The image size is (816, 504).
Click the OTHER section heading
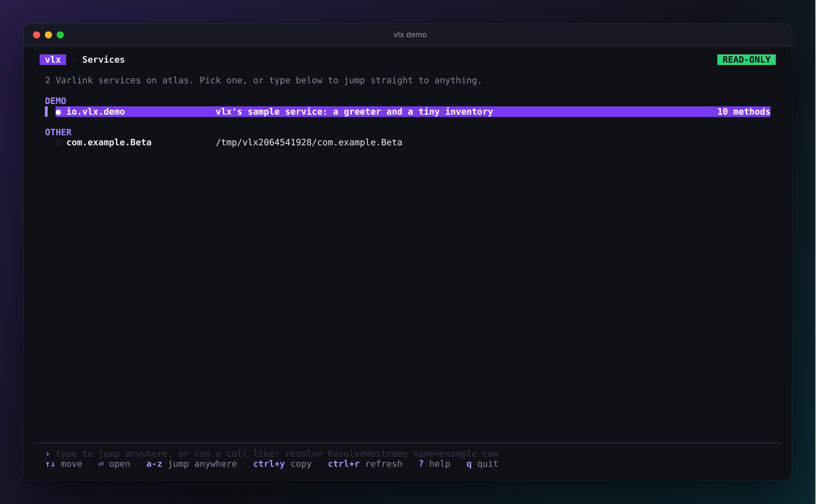coord(58,132)
